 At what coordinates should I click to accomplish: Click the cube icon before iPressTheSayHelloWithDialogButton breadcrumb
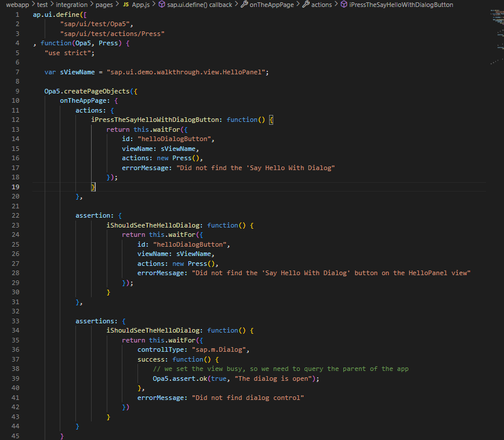tap(344, 5)
